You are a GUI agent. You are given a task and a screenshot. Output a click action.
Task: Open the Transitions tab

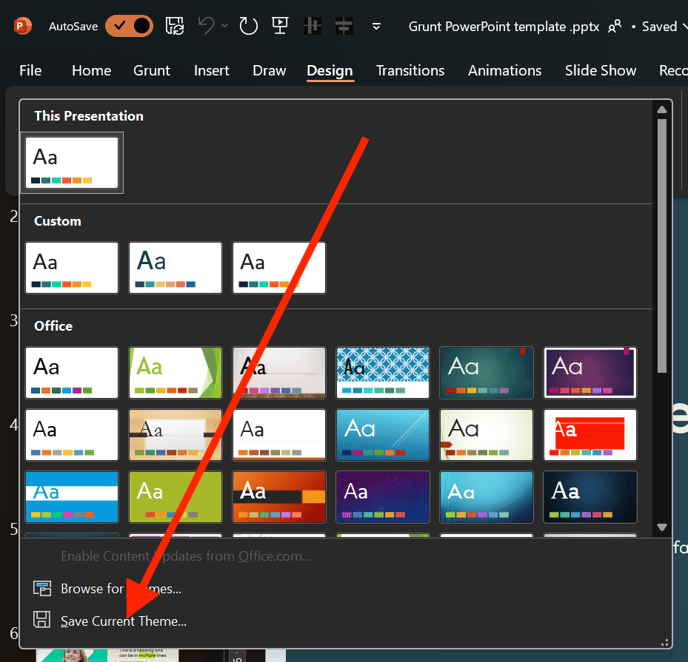click(410, 70)
